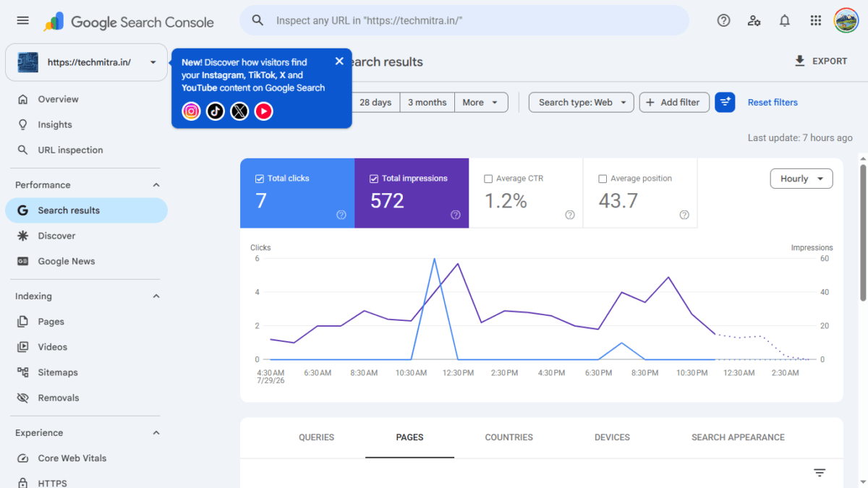The image size is (868, 488).
Task: Select Search results in the sidebar
Action: point(86,210)
